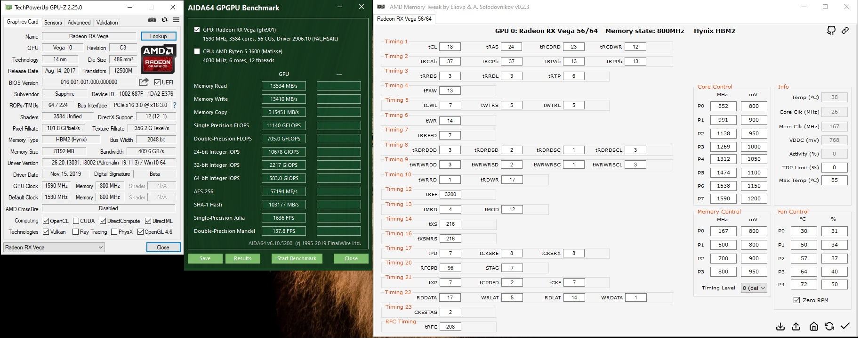
Task: Click the tCWL input field
Action: [450, 105]
